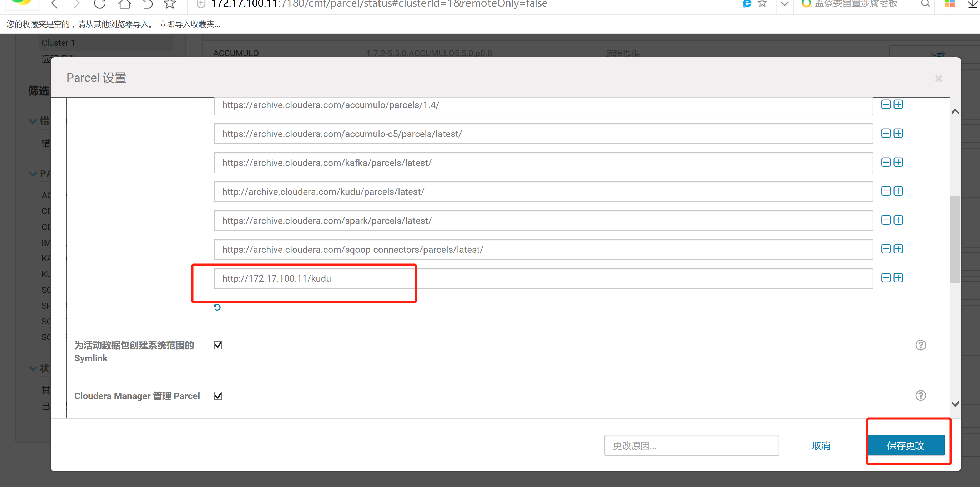This screenshot has width=980, height=487.
Task: Close the Parcel 设置 dialog
Action: tap(938, 78)
